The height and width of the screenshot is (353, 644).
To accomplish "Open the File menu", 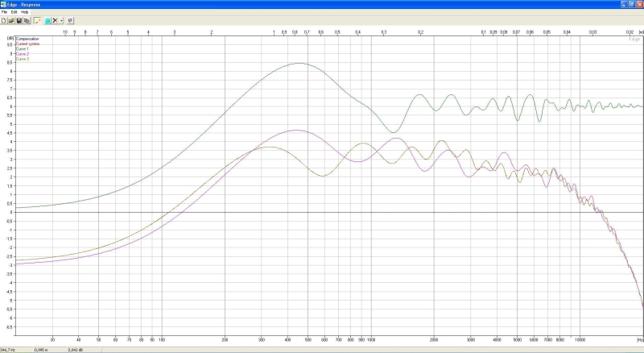I will (x=5, y=12).
